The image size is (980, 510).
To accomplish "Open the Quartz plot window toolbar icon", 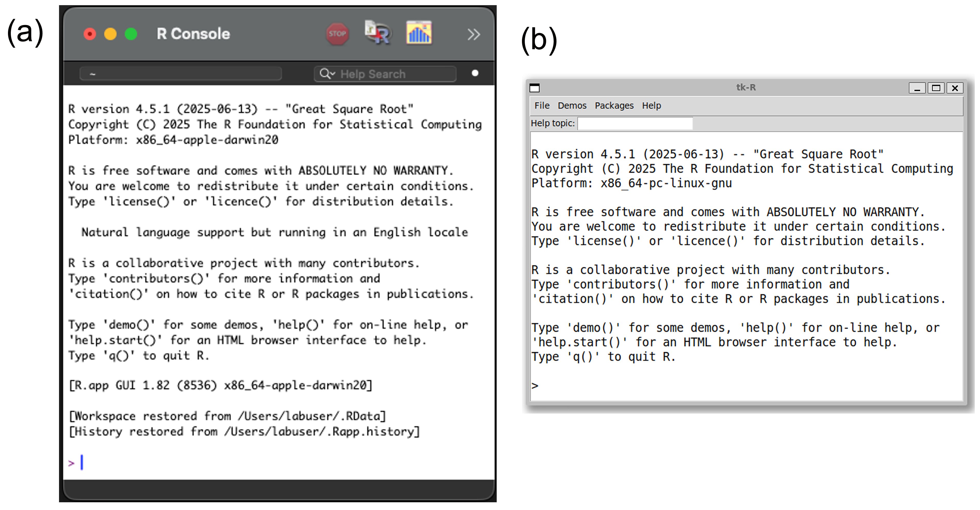I will (x=419, y=33).
